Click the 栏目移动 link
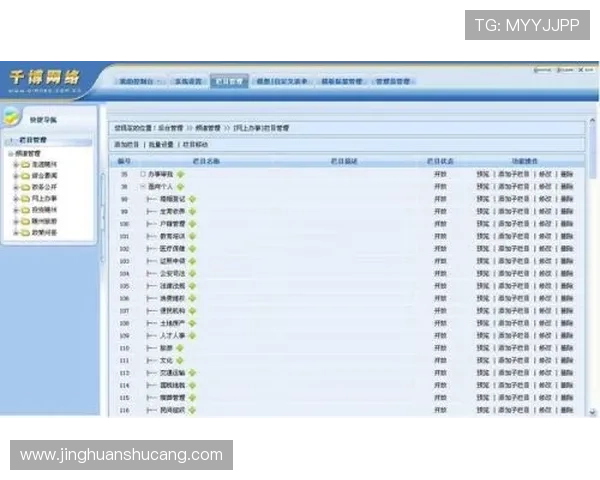600x480 pixels. tap(195, 144)
